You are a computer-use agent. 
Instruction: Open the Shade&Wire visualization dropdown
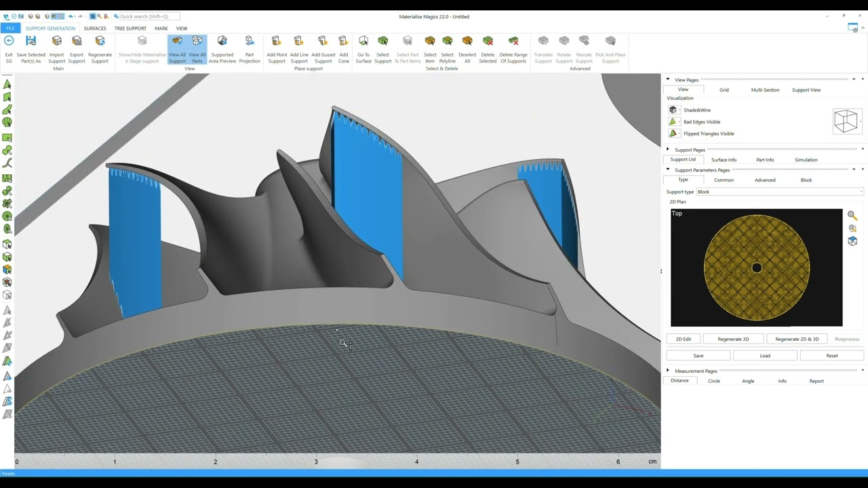(x=673, y=110)
